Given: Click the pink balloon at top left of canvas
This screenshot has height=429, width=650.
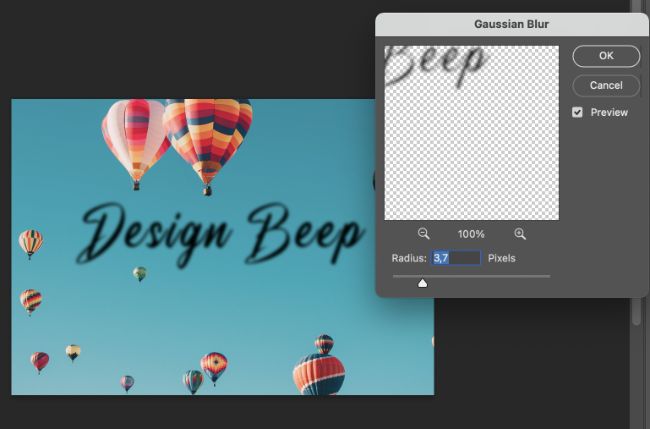Looking at the screenshot, I should point(135,136).
